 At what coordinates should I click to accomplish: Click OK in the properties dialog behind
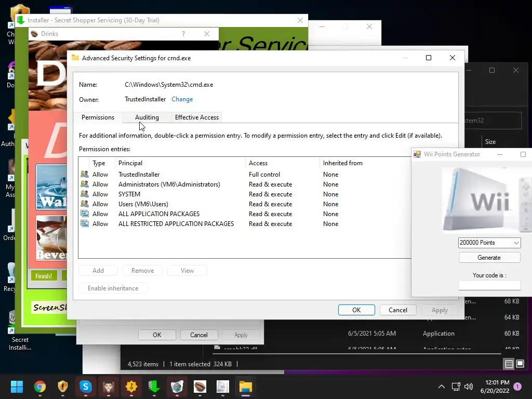pyautogui.click(x=157, y=335)
